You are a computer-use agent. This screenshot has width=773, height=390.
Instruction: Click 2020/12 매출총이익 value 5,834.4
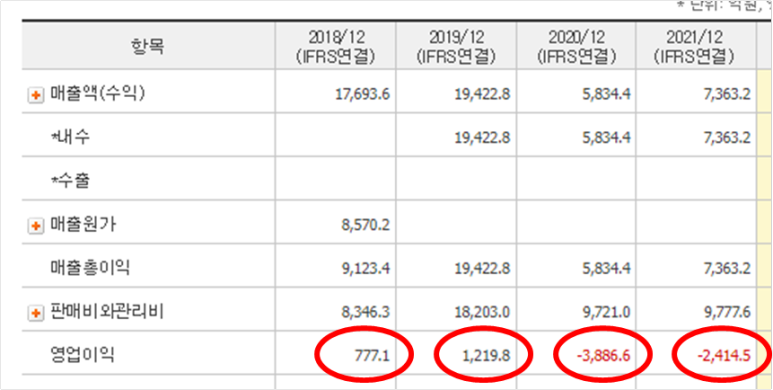point(607,269)
